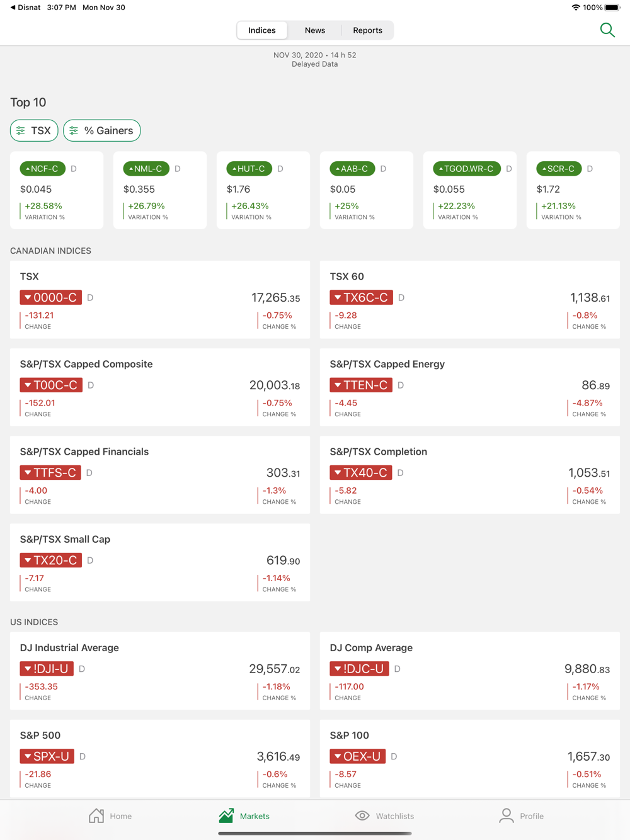Image resolution: width=630 pixels, height=840 pixels.
Task: Tap the Watchlists eye icon
Action: pyautogui.click(x=362, y=815)
